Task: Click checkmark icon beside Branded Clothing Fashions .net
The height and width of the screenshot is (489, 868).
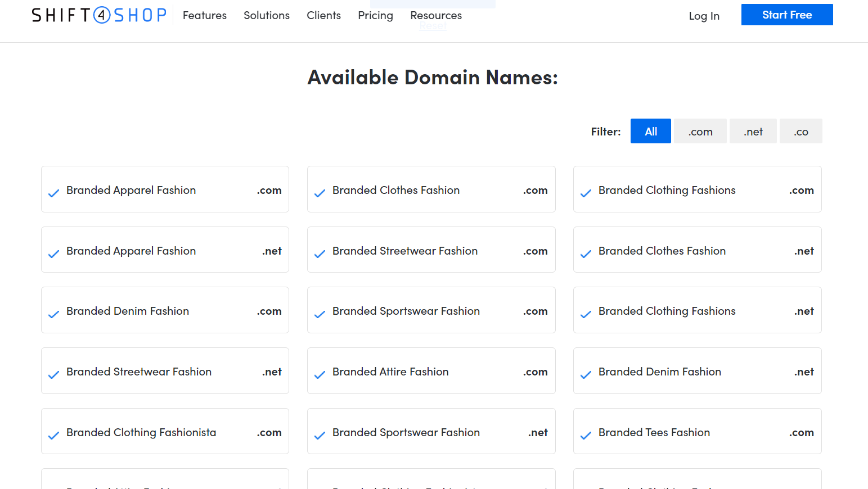Action: pos(586,314)
